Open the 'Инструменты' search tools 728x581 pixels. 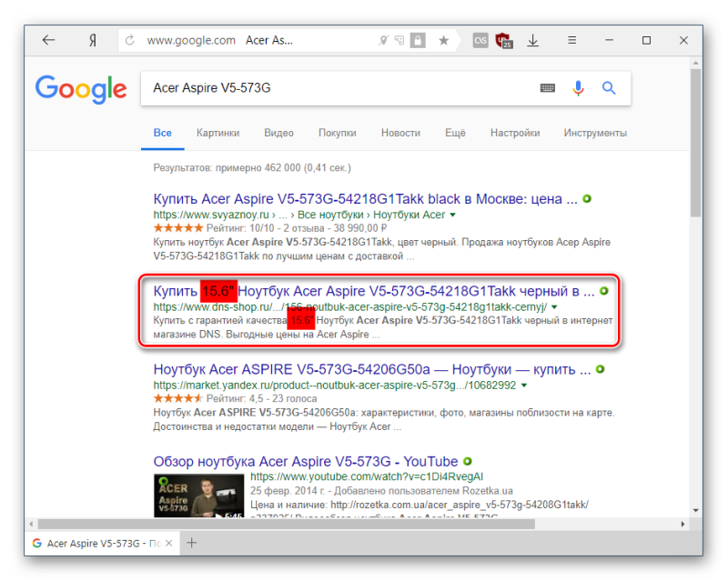(595, 133)
